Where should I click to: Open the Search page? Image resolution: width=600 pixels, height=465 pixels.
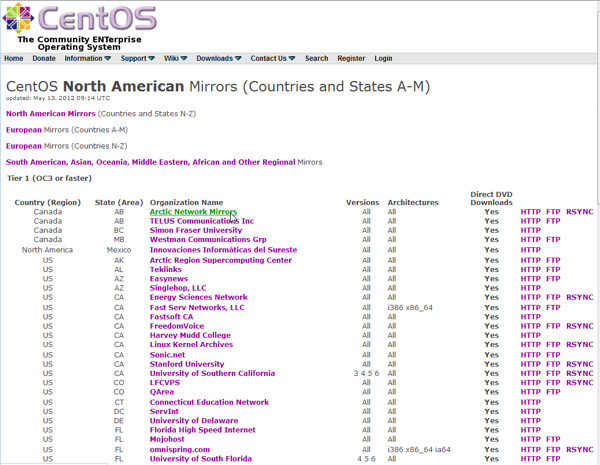(316, 59)
